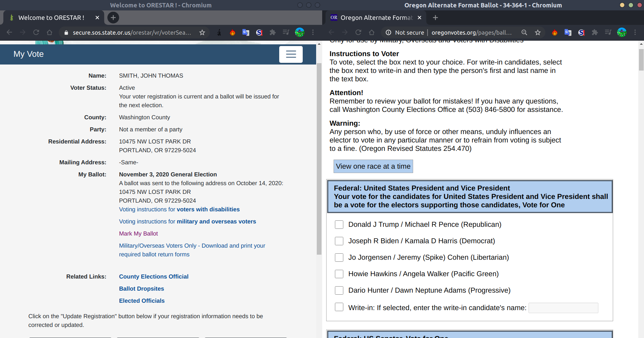This screenshot has height=338, width=644.
Task: Click the ballot page vertical scrollbar thumb
Action: coord(641,59)
